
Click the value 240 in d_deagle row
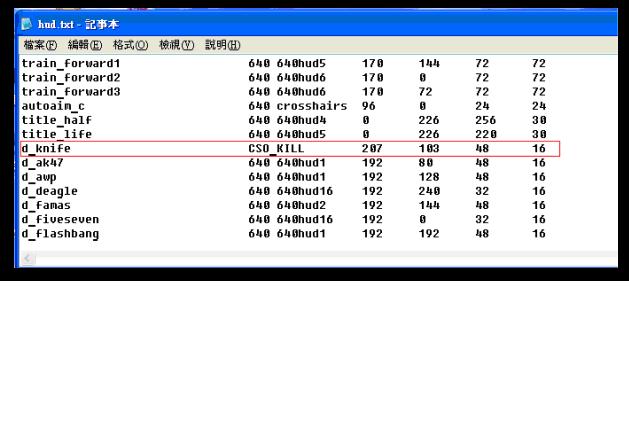429,191
